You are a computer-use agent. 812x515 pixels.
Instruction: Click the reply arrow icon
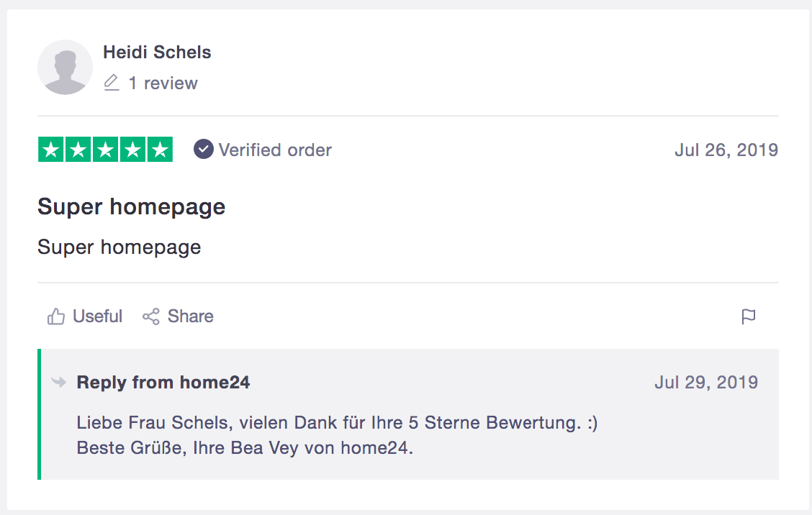[59, 383]
